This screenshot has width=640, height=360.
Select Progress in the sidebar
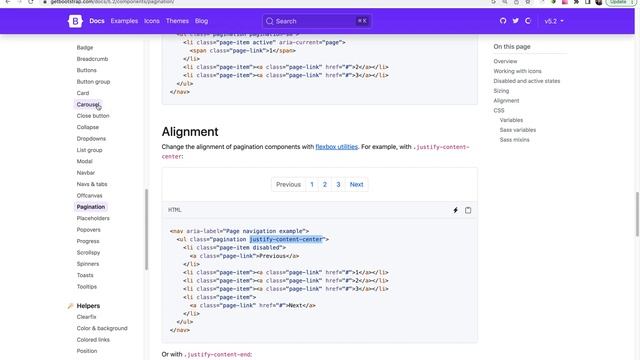pos(88,241)
